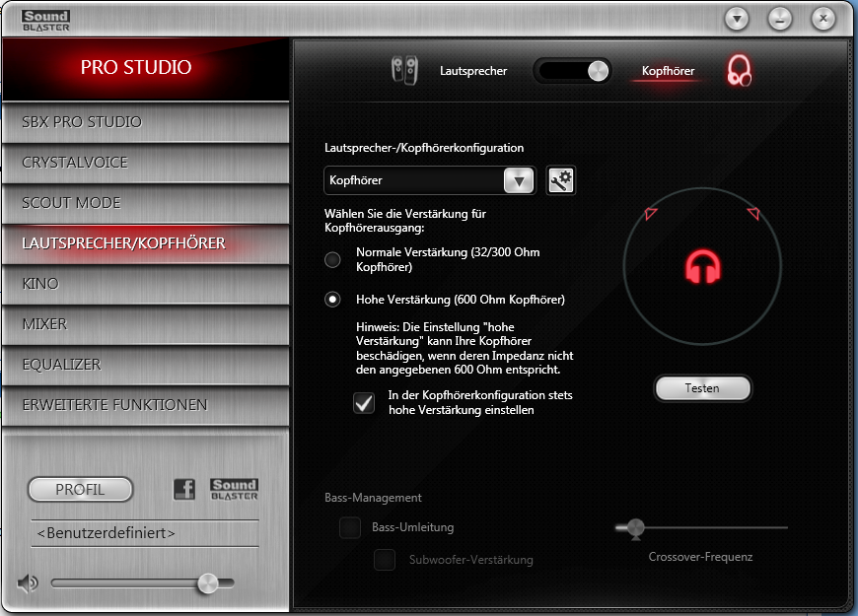Open speaker configuration wrench-and-gear settings
Viewport: 858px width, 616px height.
coord(561,180)
